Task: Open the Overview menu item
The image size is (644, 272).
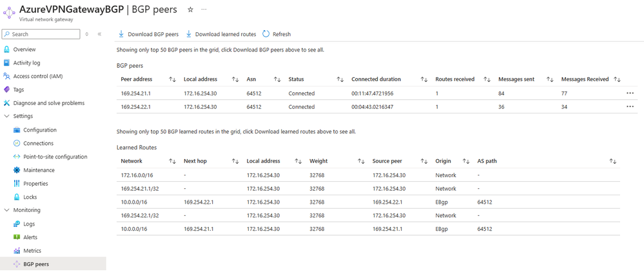Action: (24, 49)
